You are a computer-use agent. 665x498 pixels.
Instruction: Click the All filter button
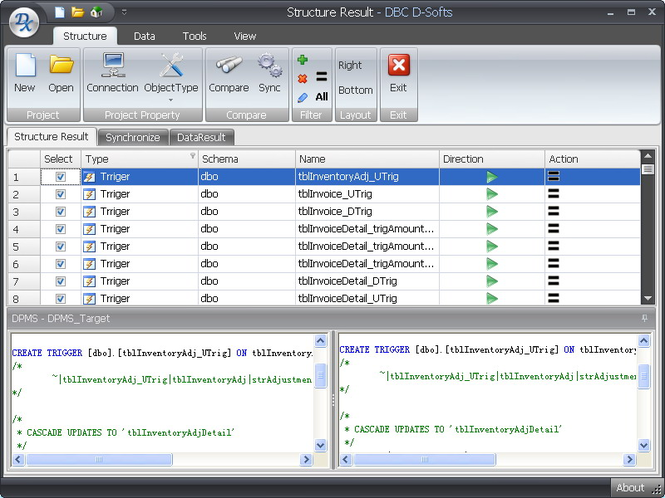(321, 97)
